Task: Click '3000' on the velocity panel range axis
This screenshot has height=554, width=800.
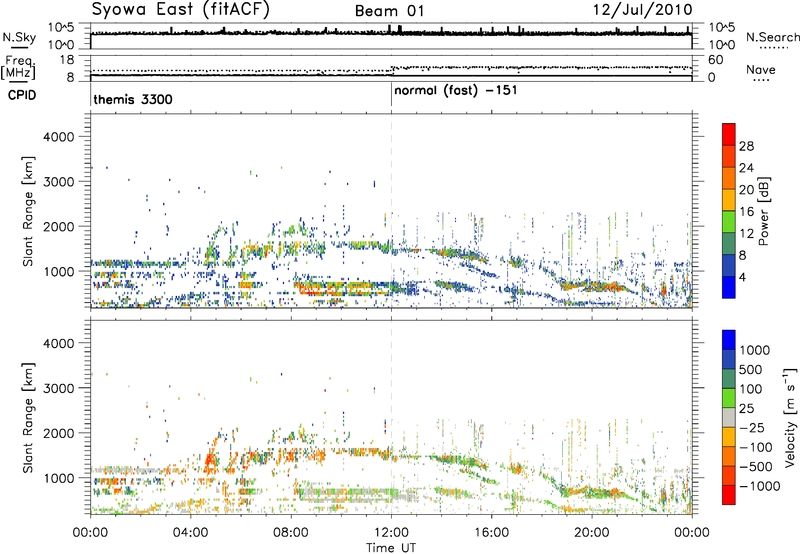Action: coord(58,388)
